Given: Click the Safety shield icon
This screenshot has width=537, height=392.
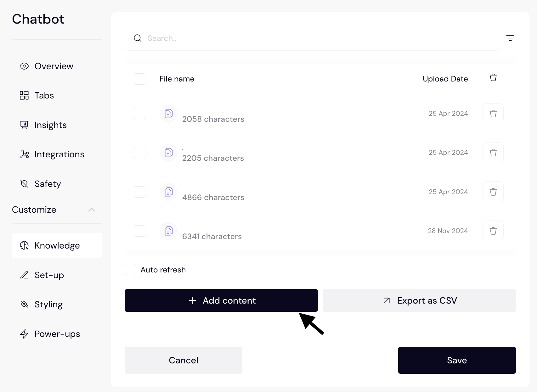Looking at the screenshot, I should (x=24, y=184).
